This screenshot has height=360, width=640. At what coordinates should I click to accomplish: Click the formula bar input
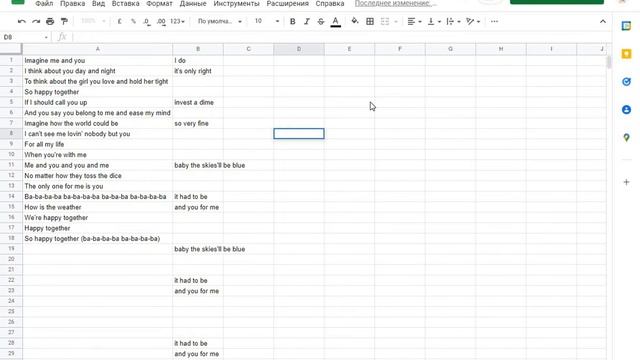[342, 37]
